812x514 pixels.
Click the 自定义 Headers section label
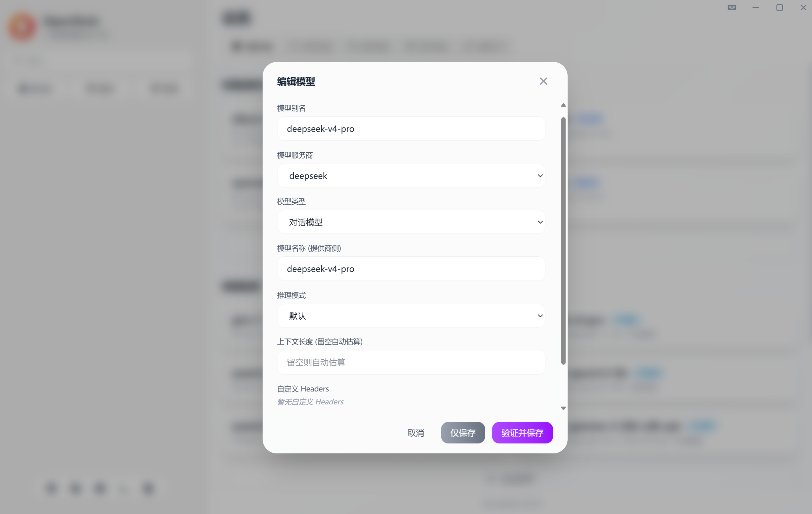pyautogui.click(x=303, y=389)
